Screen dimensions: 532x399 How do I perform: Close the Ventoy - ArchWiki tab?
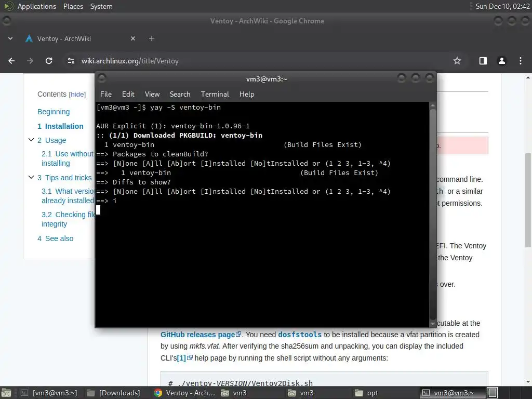coord(133,38)
